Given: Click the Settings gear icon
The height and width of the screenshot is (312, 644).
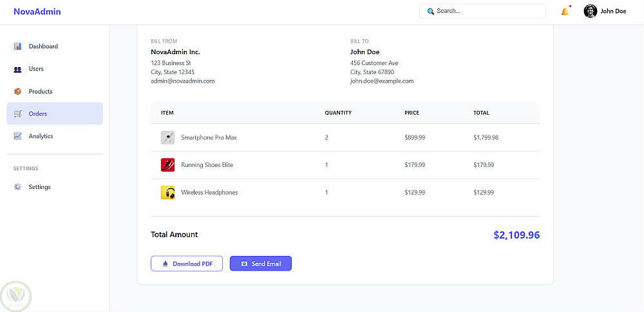Looking at the screenshot, I should point(17,187).
